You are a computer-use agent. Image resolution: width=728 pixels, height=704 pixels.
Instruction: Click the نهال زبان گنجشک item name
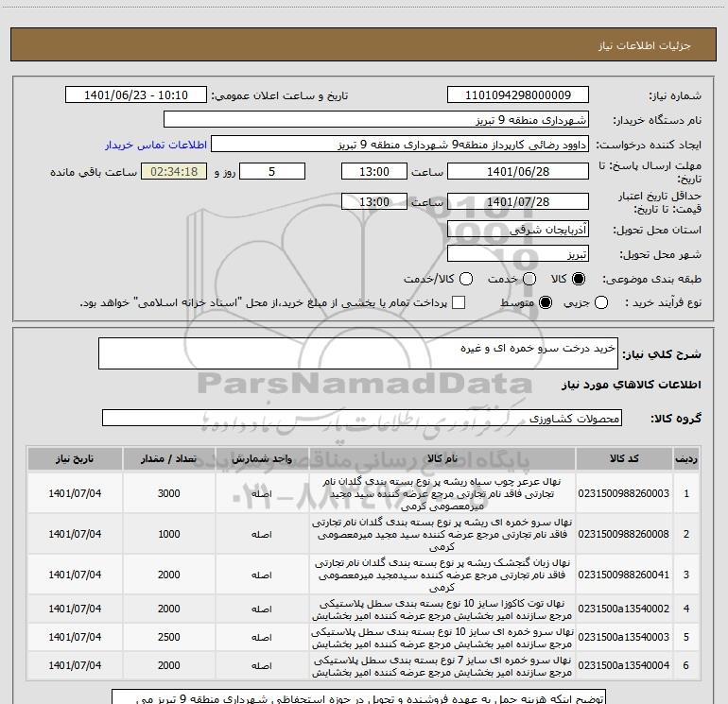click(x=442, y=575)
